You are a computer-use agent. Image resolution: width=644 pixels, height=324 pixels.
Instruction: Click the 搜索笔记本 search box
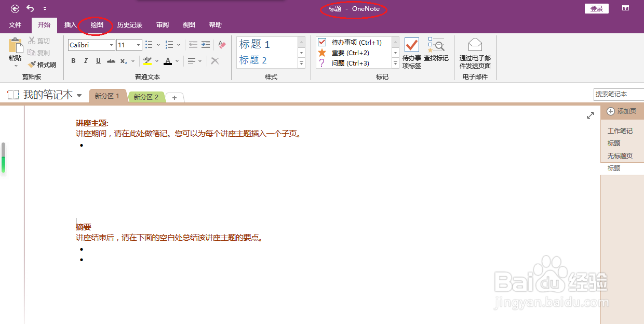click(x=619, y=94)
